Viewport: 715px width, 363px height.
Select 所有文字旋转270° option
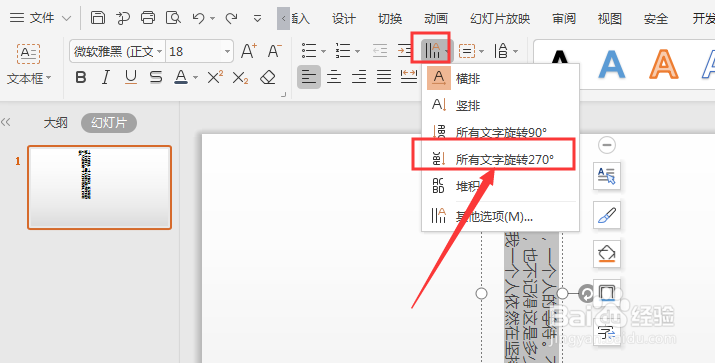tap(500, 159)
